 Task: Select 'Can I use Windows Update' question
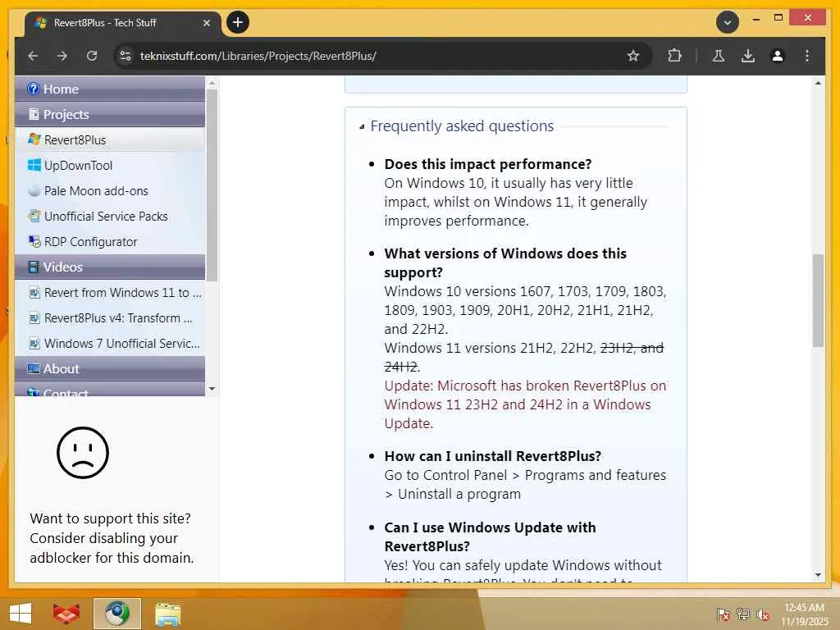coord(490,536)
